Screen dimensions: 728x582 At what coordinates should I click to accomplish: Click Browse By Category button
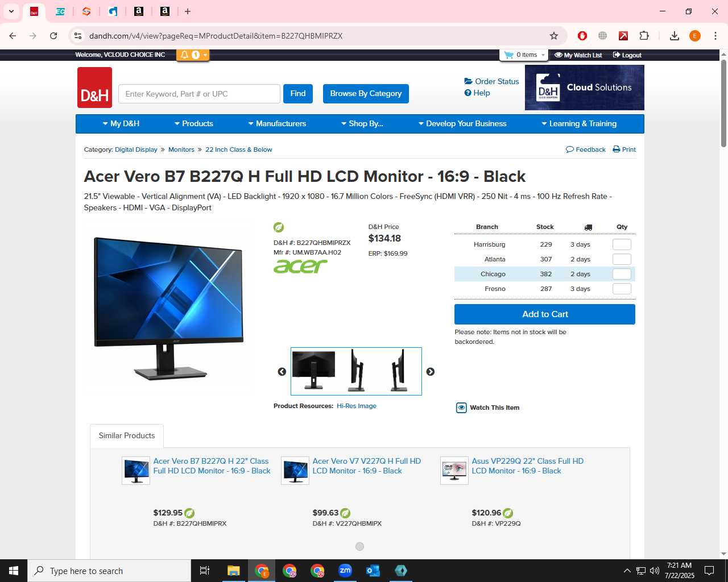(x=366, y=94)
